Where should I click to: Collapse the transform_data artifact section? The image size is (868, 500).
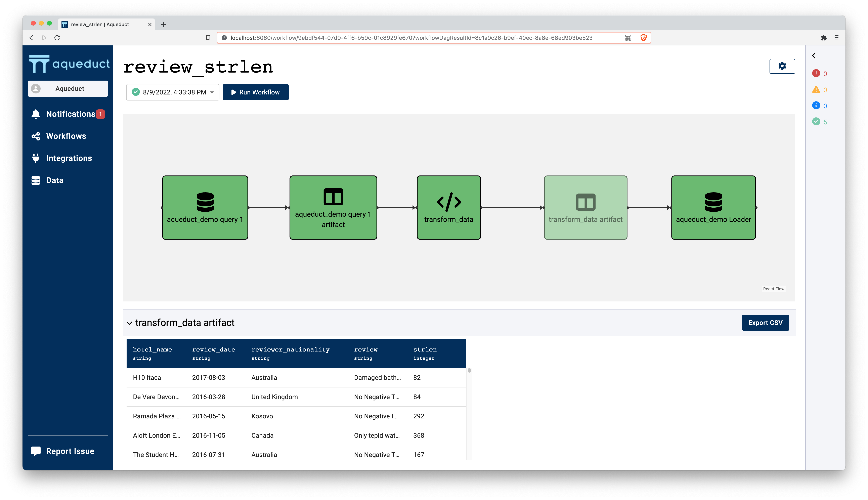tap(129, 323)
